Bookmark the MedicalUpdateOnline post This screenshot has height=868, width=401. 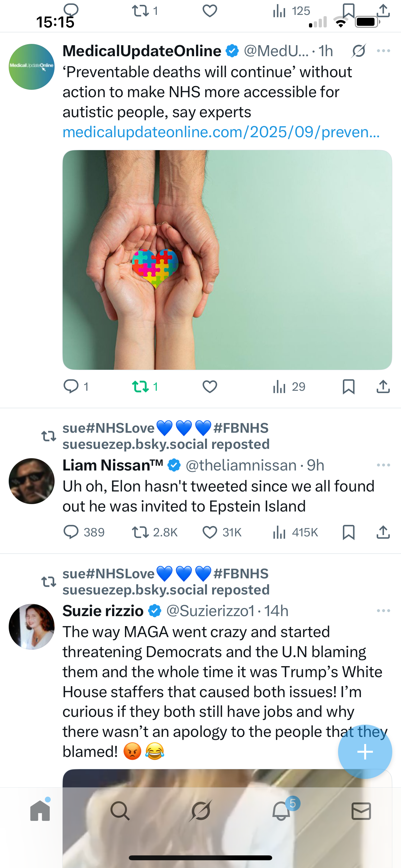click(x=348, y=387)
